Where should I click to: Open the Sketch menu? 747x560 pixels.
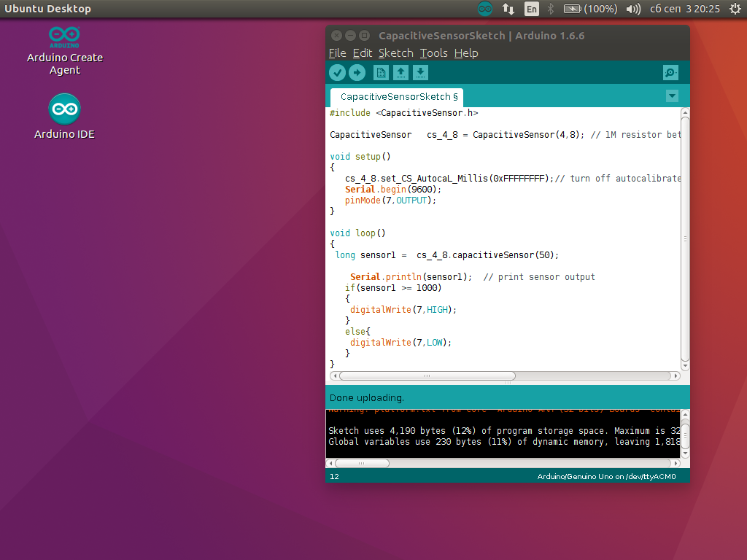[395, 52]
